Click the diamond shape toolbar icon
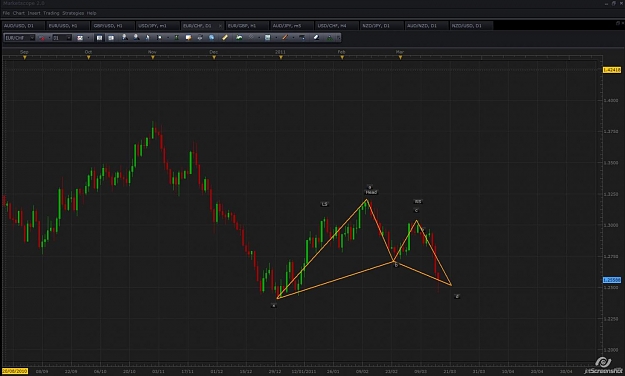Screen dimensions: 625x376 tap(251, 37)
